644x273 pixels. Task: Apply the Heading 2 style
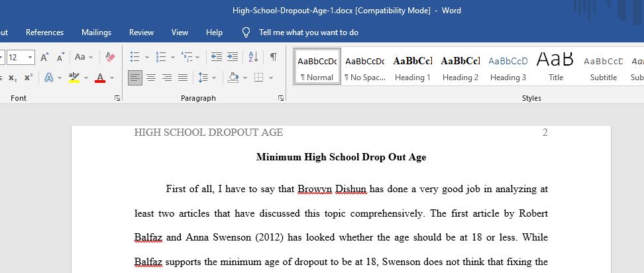click(x=460, y=66)
